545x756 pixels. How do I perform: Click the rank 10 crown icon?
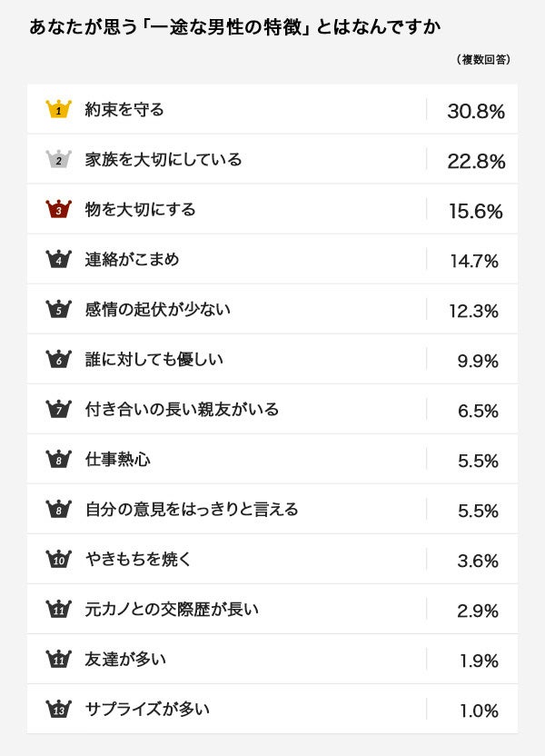(58, 560)
